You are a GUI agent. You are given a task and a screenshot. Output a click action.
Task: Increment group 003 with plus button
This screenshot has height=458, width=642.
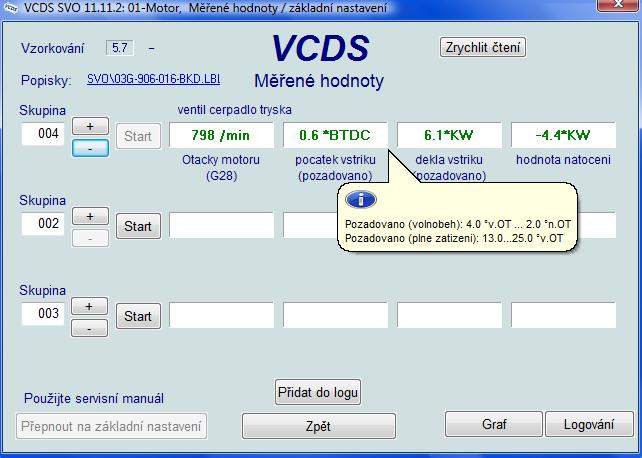tap(90, 306)
